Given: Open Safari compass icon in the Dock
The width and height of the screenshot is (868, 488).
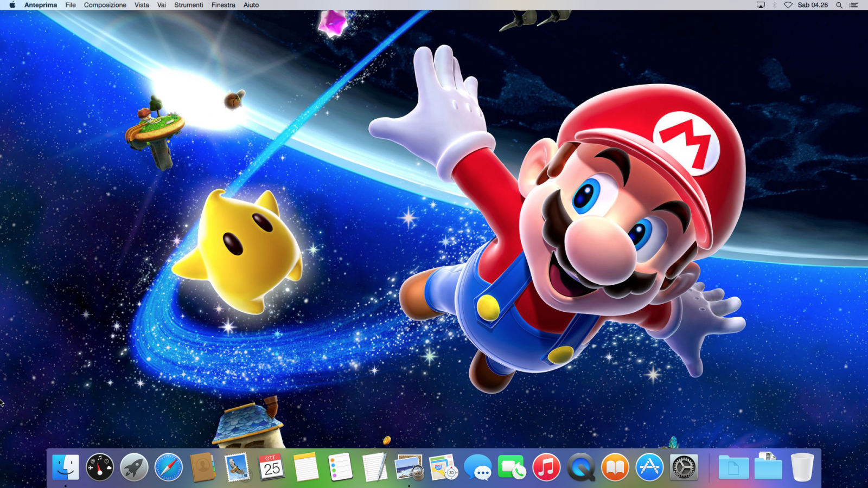Looking at the screenshot, I should (169, 467).
